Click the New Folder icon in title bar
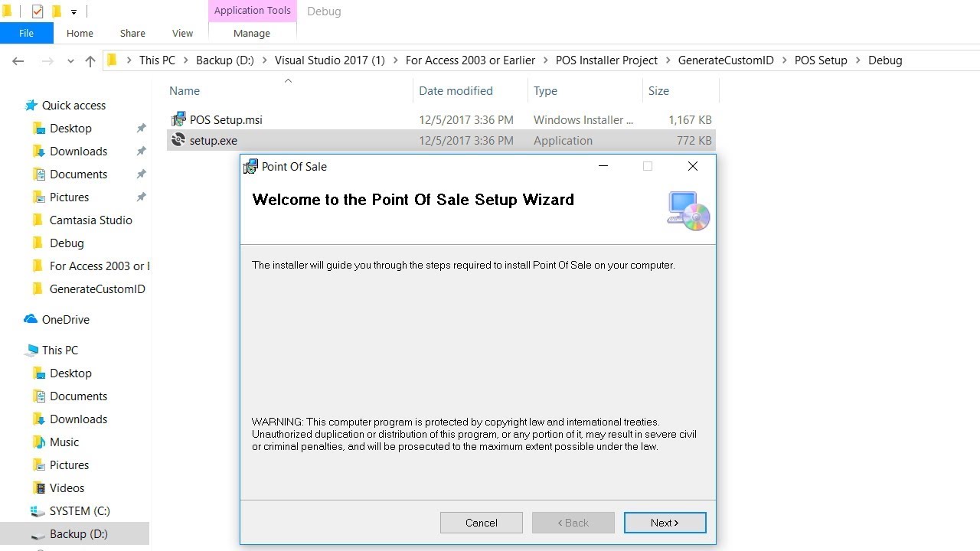980x551 pixels. tap(57, 11)
